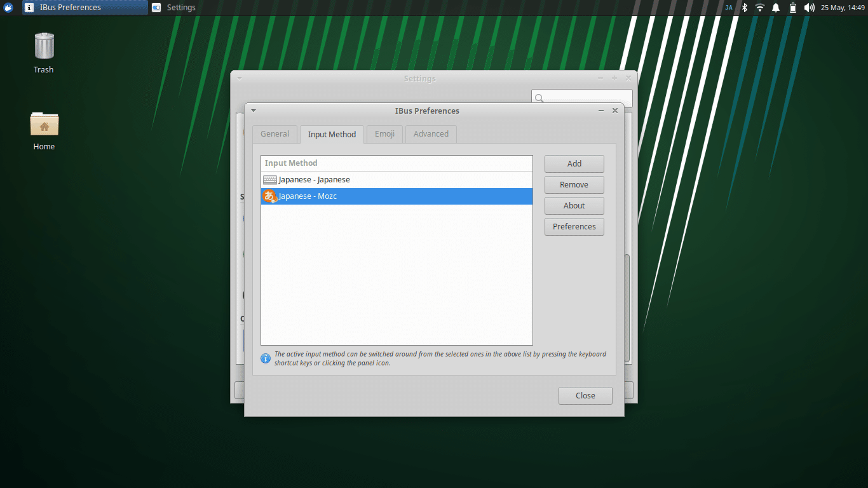Maximize the Settings window
Viewport: 868px width, 488px height.
click(614, 78)
